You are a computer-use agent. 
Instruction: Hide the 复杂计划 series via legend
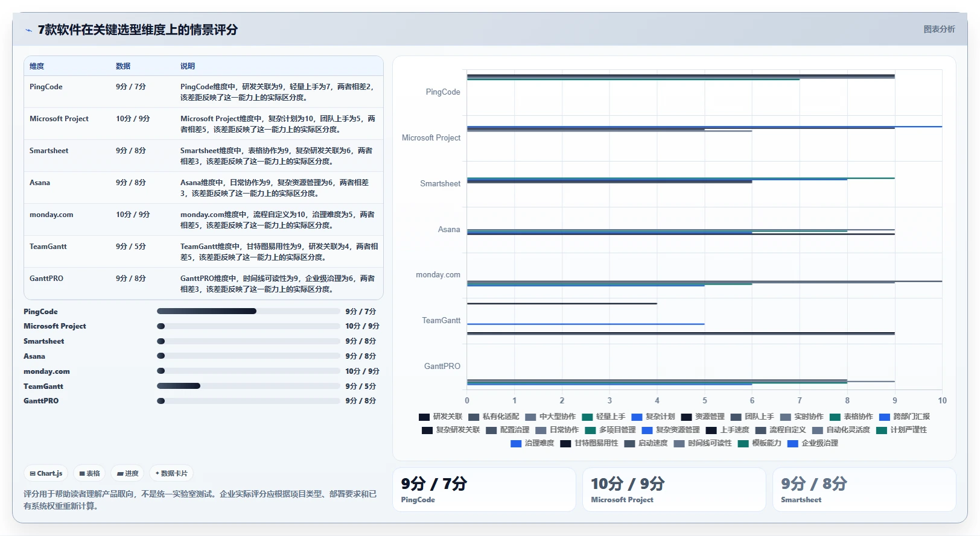point(653,417)
